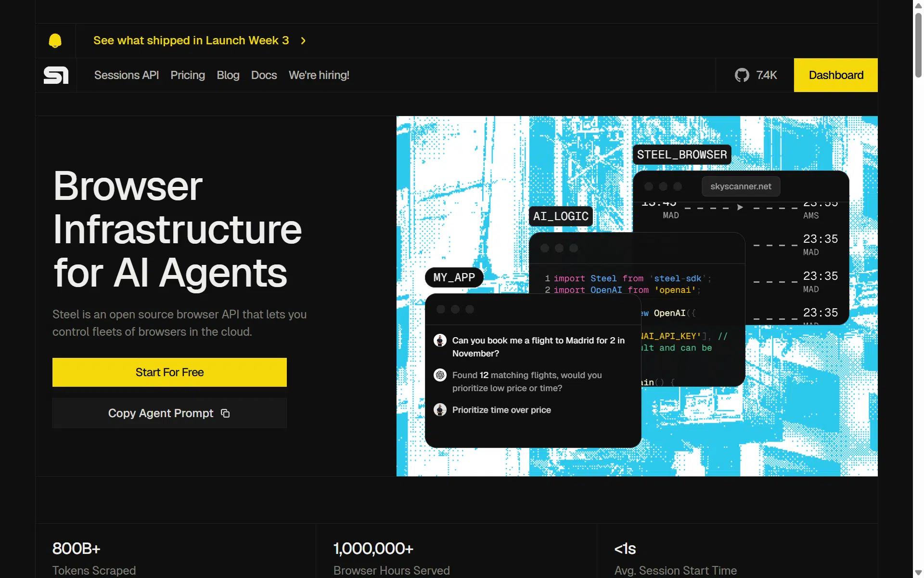Read the See what shipped in Launch Week 3 announcement
The height and width of the screenshot is (578, 924).
coord(191,40)
